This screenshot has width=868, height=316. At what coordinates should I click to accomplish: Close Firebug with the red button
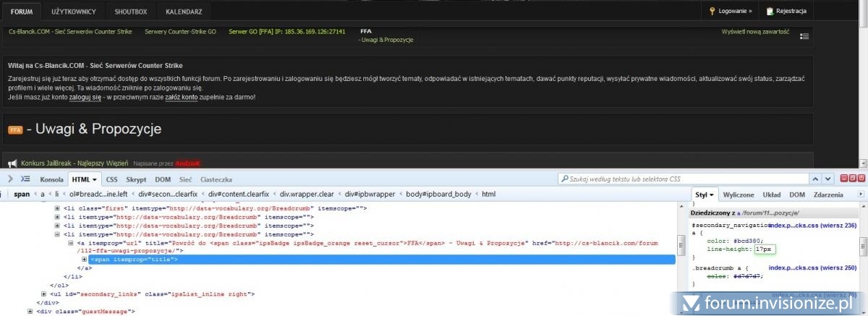tap(860, 178)
